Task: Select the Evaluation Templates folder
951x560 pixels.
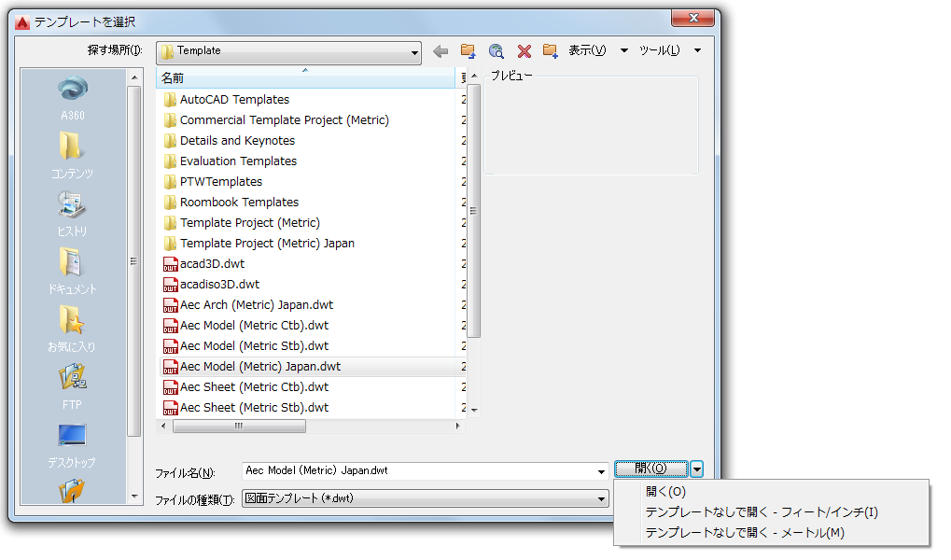Action: [238, 161]
